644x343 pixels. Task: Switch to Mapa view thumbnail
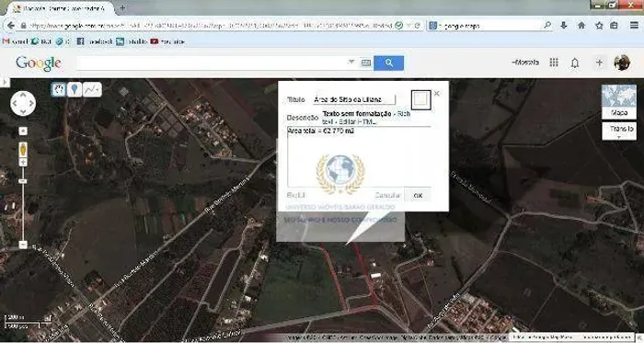click(x=619, y=102)
